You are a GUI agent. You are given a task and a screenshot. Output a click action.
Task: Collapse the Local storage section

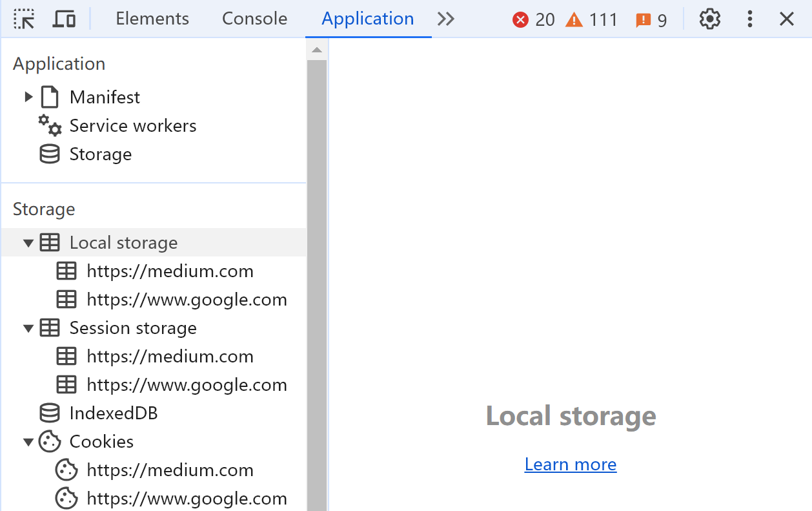[x=28, y=243]
